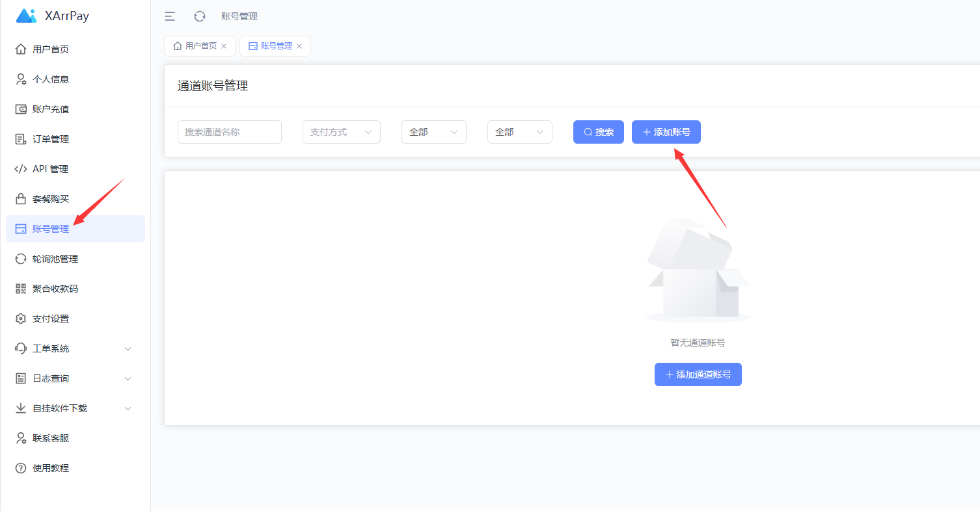Click the rotation icon beside 轮询池管理
The width and height of the screenshot is (980, 511).
21,259
